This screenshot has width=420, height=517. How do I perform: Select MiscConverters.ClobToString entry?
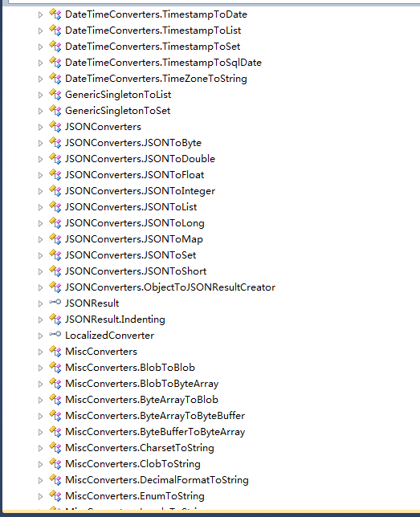(133, 463)
